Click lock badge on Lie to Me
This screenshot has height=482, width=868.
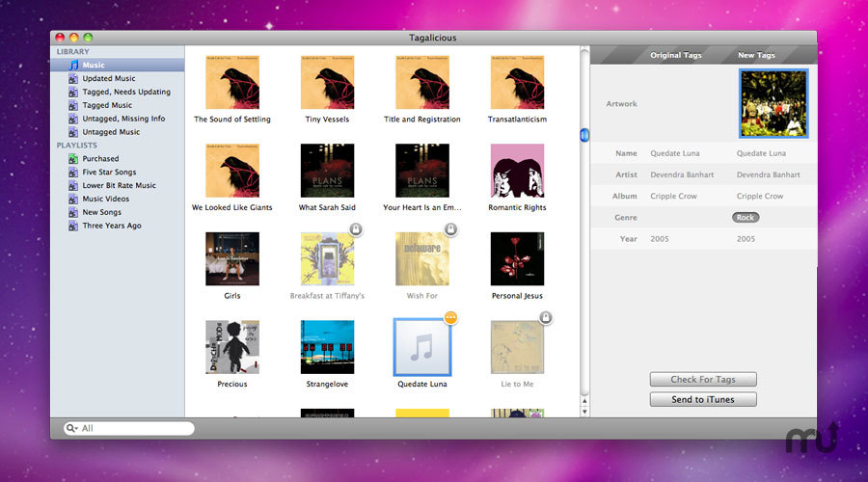tap(546, 318)
